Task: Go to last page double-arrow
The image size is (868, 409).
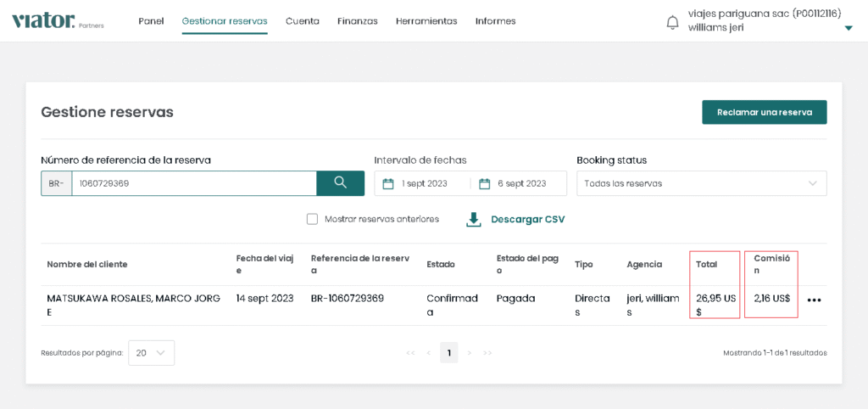Action: (x=487, y=352)
